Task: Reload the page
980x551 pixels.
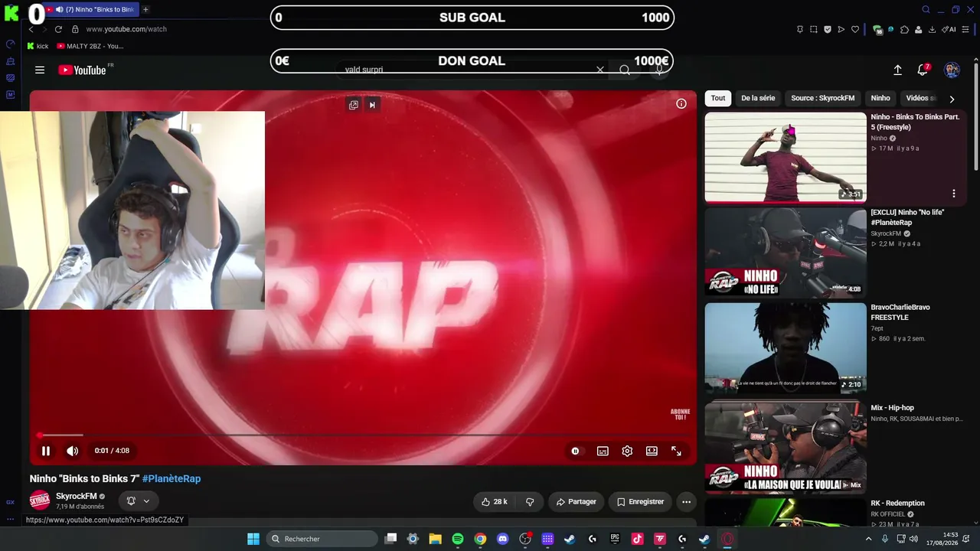Action: coord(58,29)
